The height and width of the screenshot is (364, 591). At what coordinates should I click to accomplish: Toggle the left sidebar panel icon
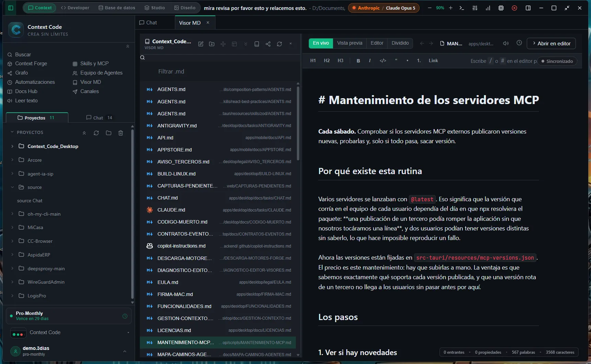coord(11,8)
